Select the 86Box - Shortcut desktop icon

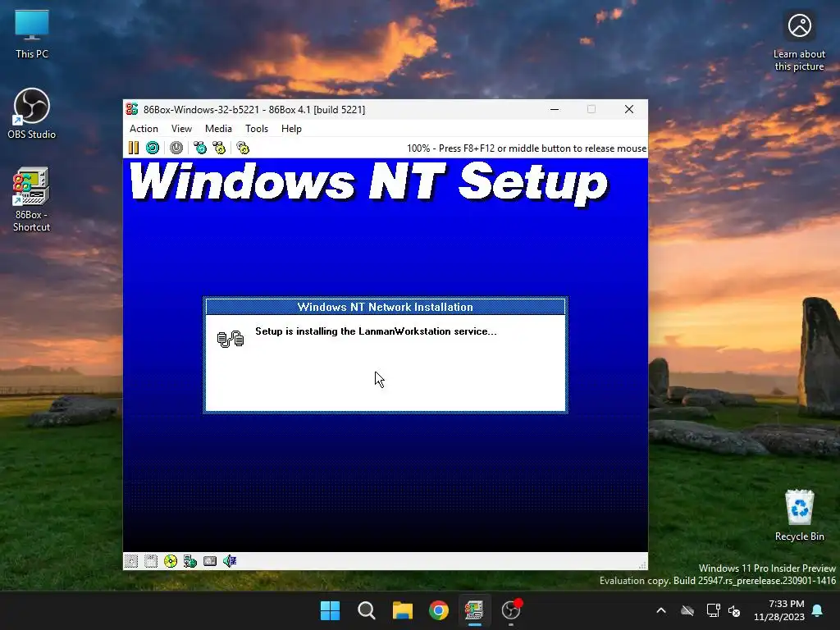tap(32, 200)
